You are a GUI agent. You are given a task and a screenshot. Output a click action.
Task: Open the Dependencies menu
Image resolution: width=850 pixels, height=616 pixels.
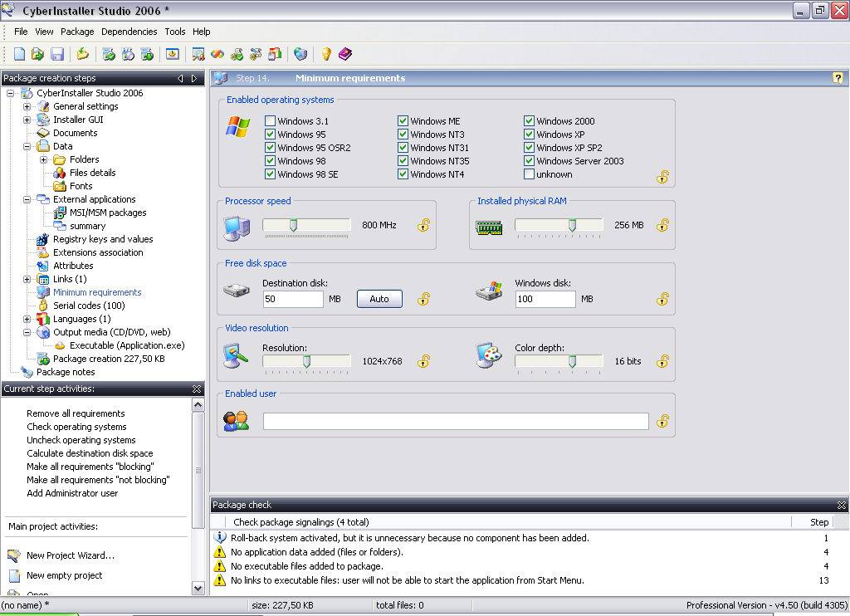(x=129, y=32)
